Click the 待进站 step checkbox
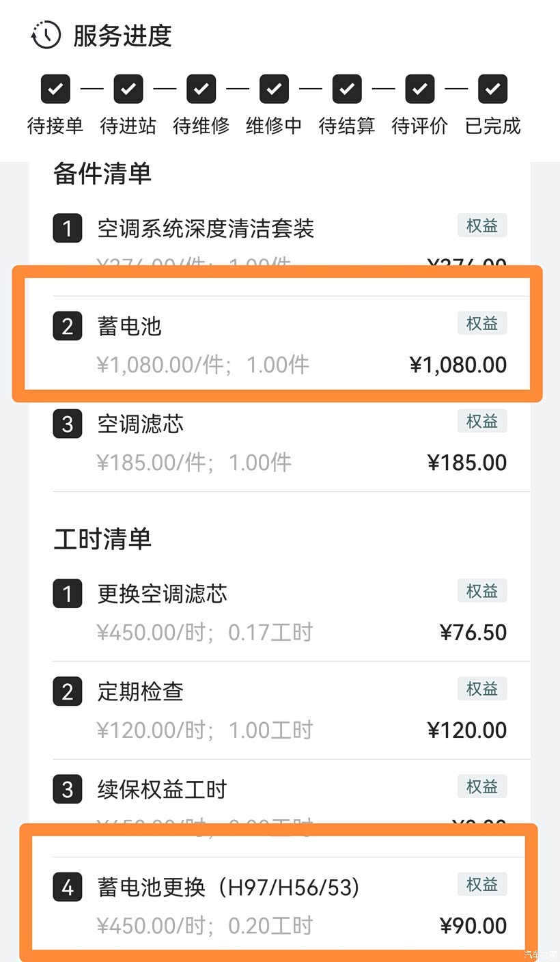 pos(128,89)
